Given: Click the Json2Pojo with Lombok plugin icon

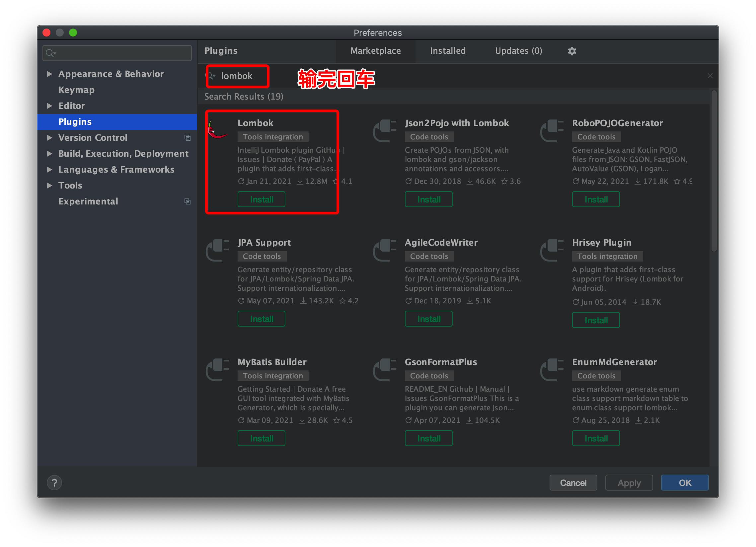Looking at the screenshot, I should tap(385, 131).
